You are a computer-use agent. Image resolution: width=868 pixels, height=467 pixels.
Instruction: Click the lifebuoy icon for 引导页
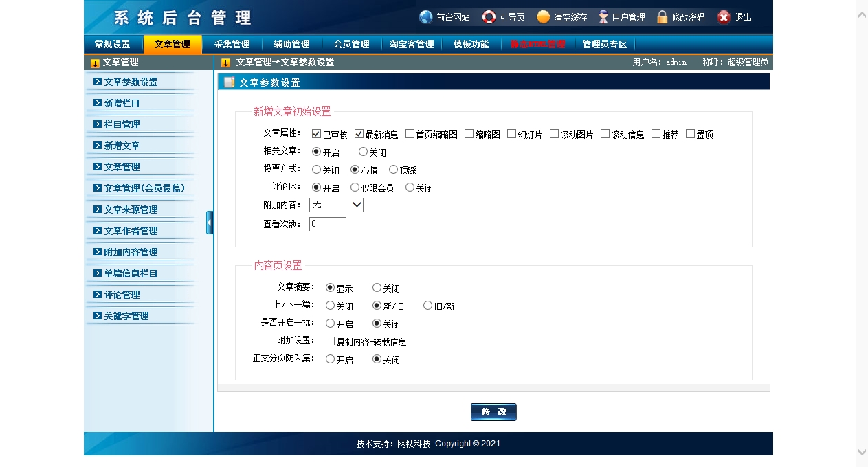click(489, 17)
